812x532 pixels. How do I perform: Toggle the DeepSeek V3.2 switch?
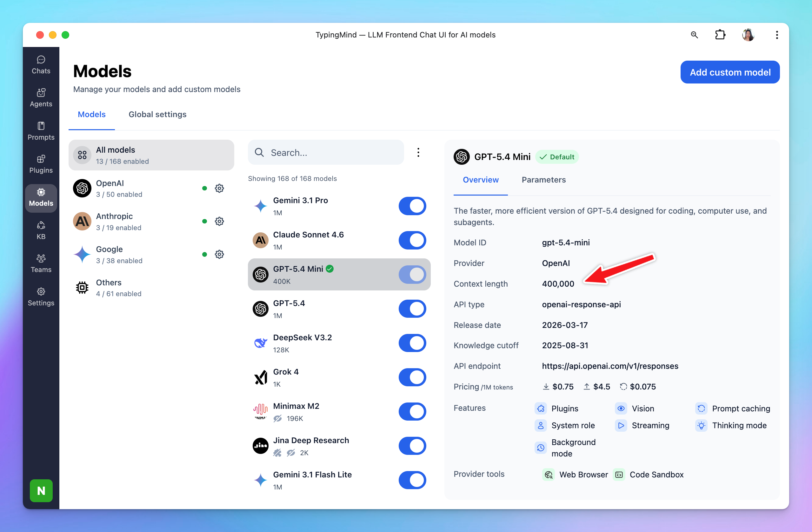coord(412,343)
